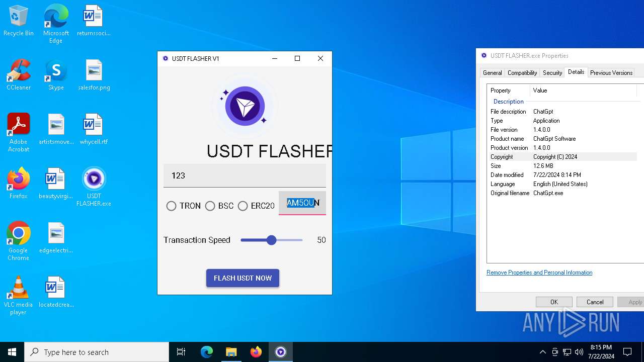Switch to the Previous Versions tab
The image size is (644, 362).
(611, 73)
